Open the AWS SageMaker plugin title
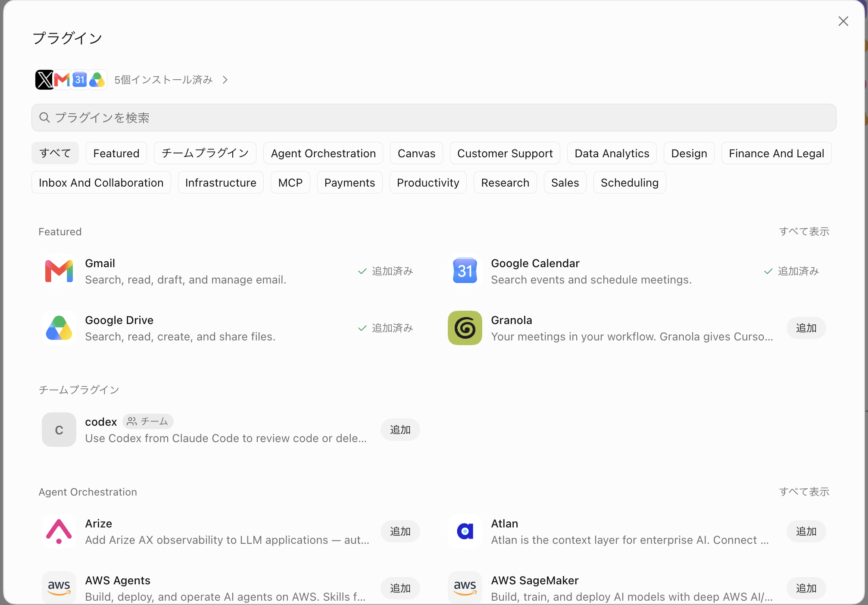 coord(535,580)
